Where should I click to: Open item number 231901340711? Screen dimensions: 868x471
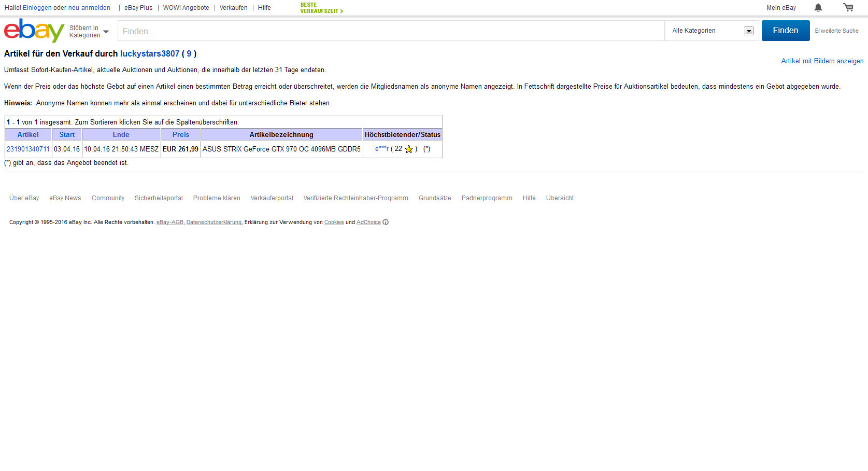click(28, 149)
